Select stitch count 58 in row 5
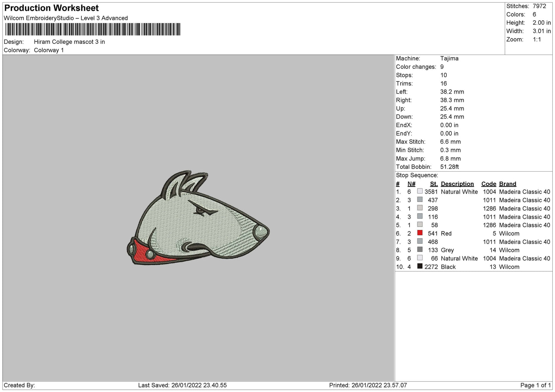 click(x=434, y=225)
